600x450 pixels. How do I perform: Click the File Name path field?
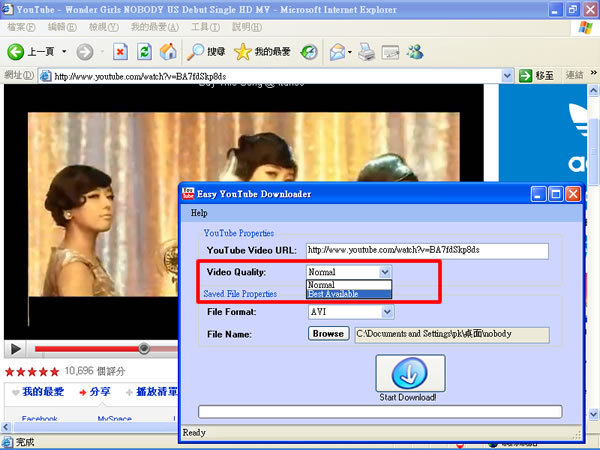[452, 334]
